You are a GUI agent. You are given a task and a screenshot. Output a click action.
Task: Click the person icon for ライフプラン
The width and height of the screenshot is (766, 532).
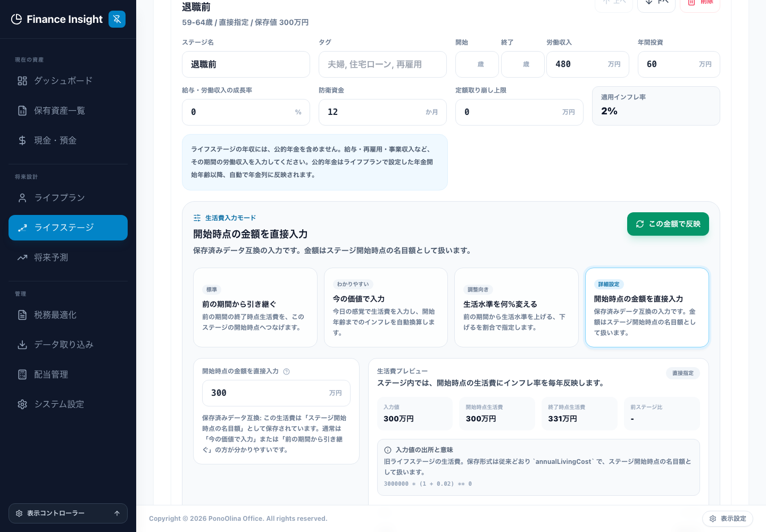coord(22,198)
